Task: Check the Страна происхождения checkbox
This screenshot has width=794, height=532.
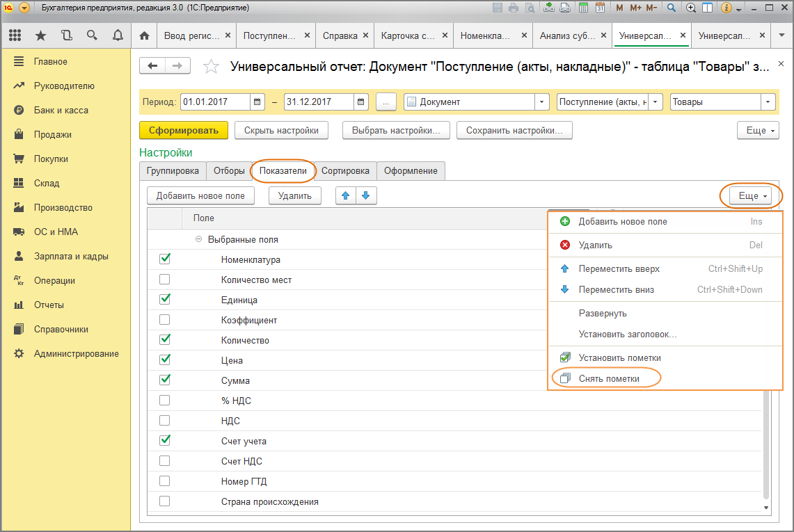Action: [165, 501]
